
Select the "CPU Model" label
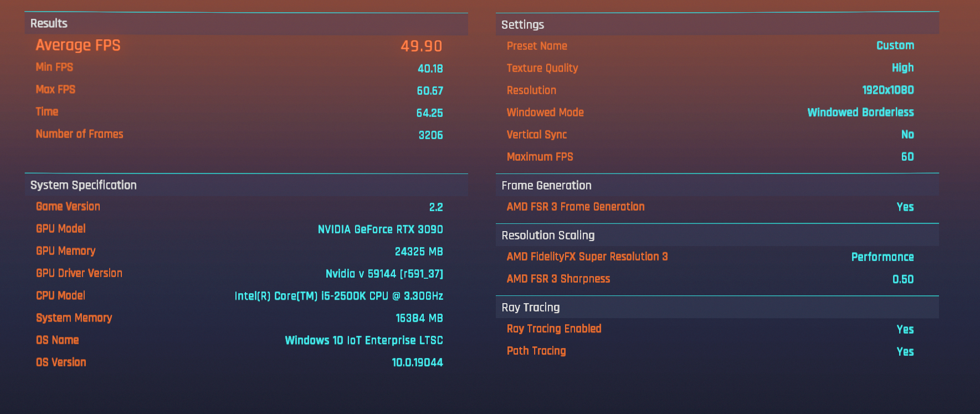[x=61, y=295]
